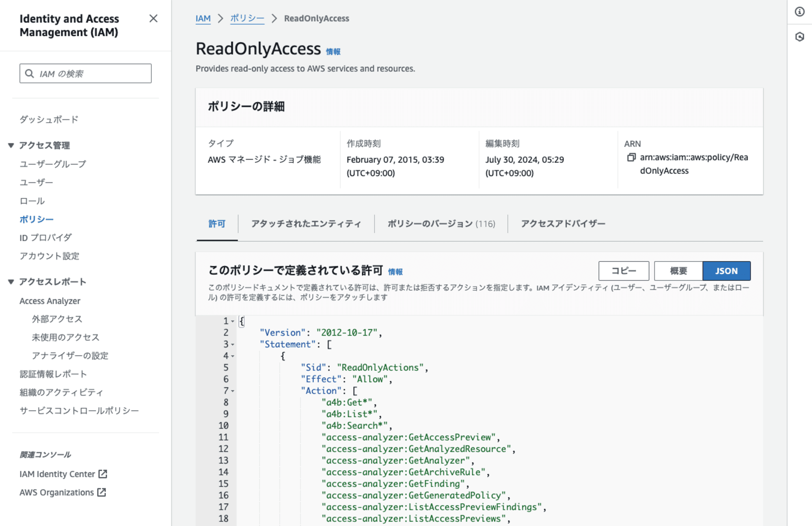Open サービスコントロールポリシー
Screen dimensions: 812x526
[x=79, y=411]
